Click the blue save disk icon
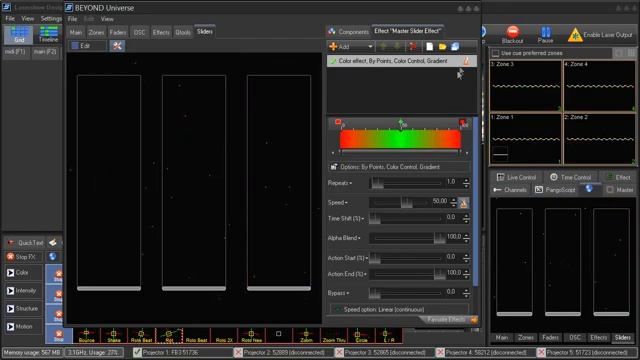Image resolution: width=640 pixels, height=360 pixels. pos(455,47)
